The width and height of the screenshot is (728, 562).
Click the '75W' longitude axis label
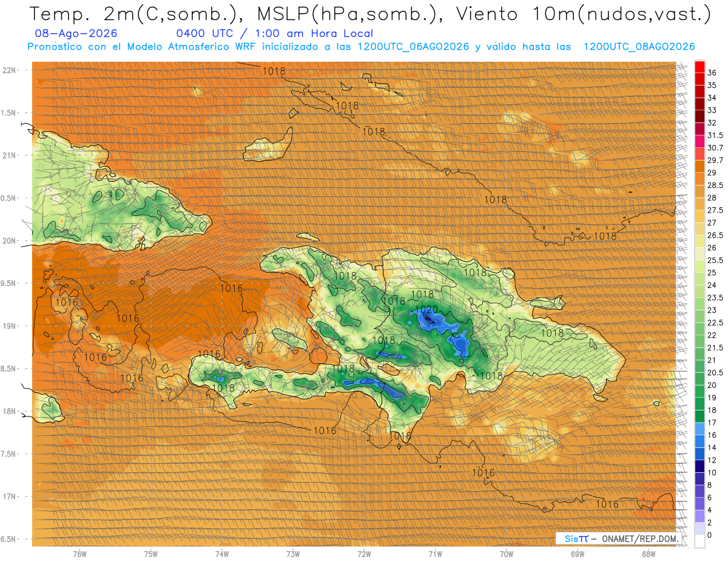pos(151,554)
